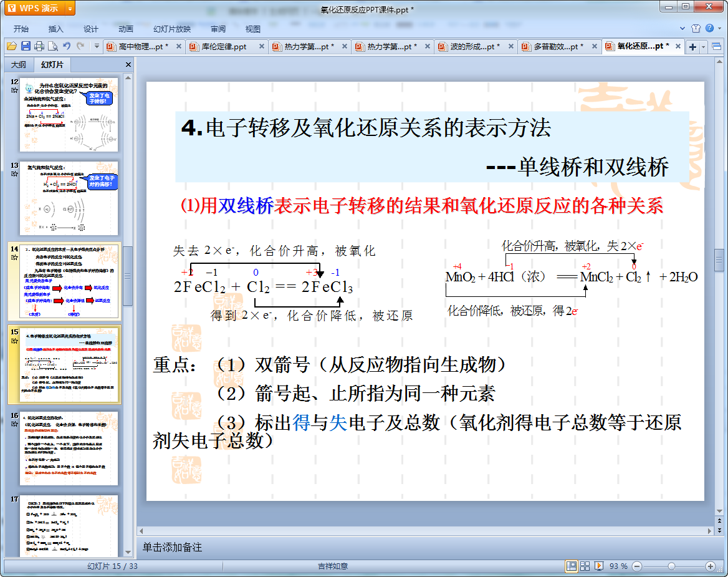Close the slide thumbnail pane
This screenshot has height=577, width=728.
128,65
